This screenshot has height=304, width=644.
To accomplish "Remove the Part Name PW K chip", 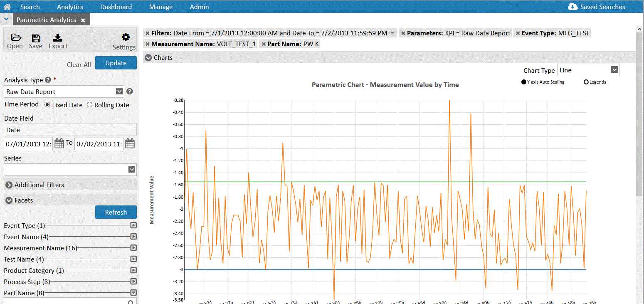I will tap(264, 44).
